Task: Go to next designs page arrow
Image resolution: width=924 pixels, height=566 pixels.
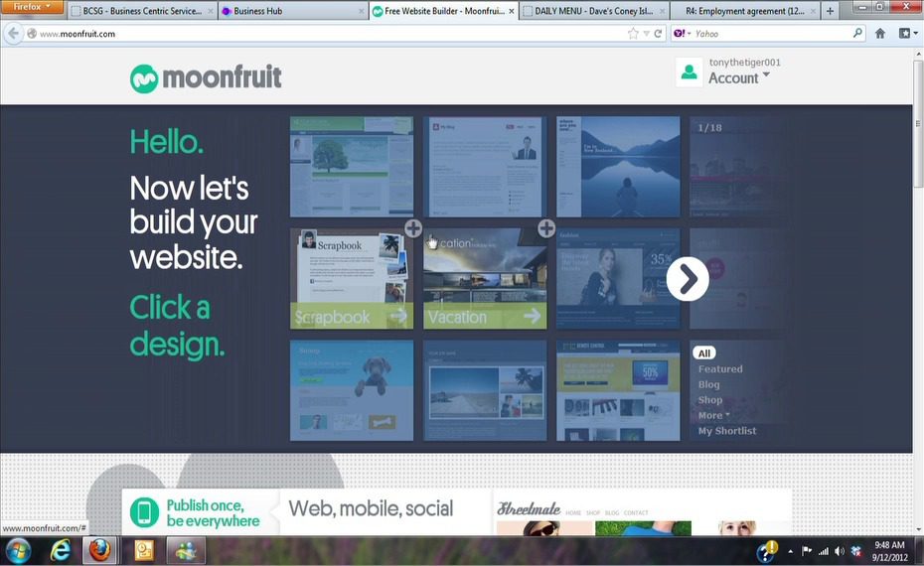Action: [688, 279]
